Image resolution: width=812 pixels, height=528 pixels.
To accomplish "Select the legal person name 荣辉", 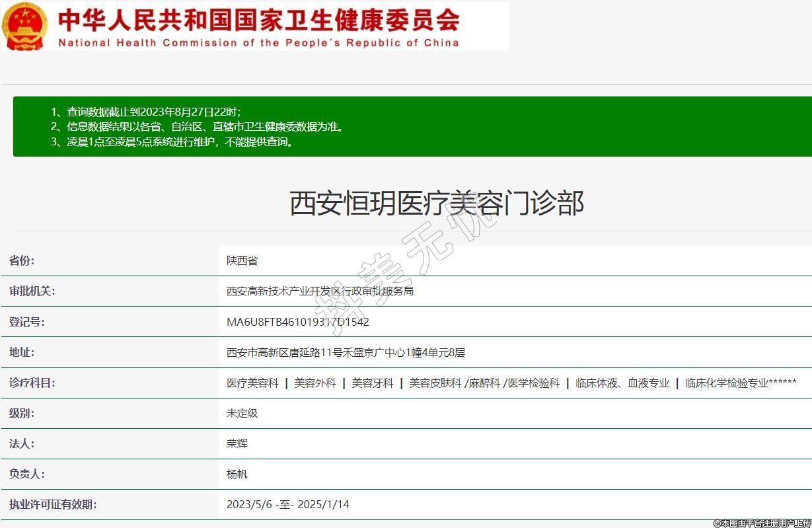I will click(237, 443).
